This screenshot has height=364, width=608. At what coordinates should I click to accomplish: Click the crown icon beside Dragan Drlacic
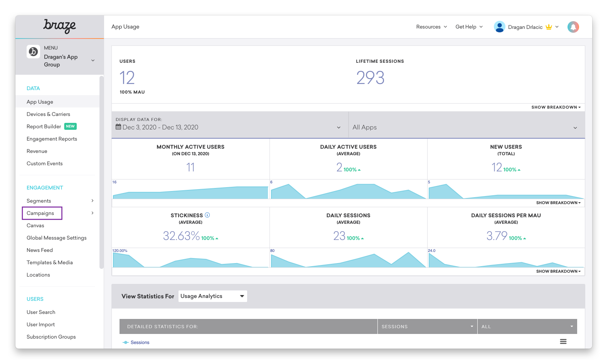[549, 27]
